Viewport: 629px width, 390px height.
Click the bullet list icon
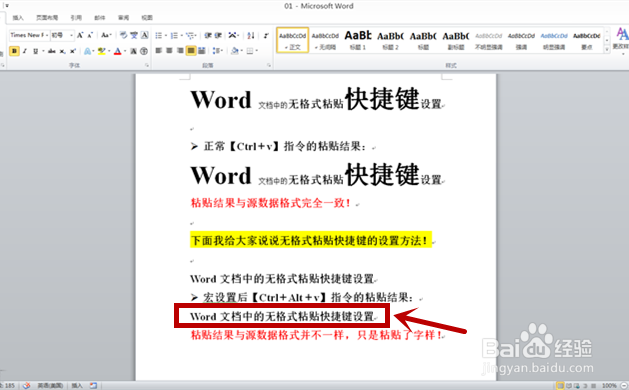pos(158,35)
